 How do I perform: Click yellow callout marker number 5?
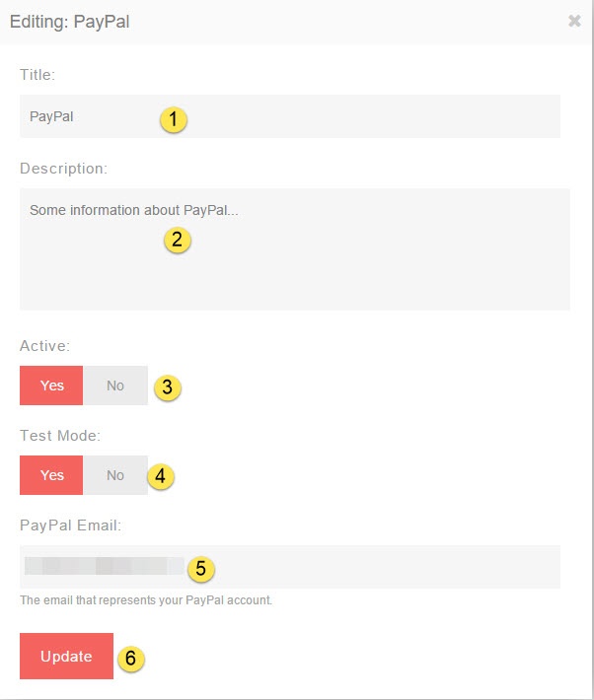click(200, 569)
